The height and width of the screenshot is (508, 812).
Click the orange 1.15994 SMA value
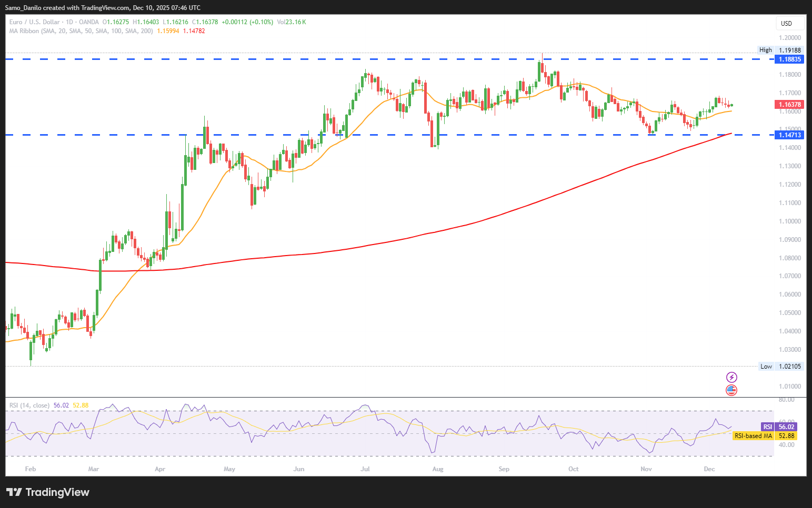pos(168,31)
